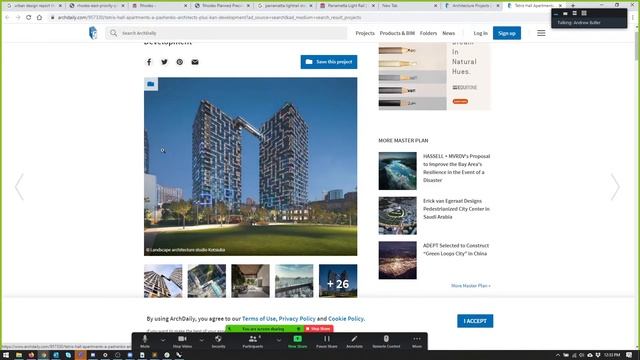Open a new browser tab
The width and height of the screenshot is (640, 360).
573,6
